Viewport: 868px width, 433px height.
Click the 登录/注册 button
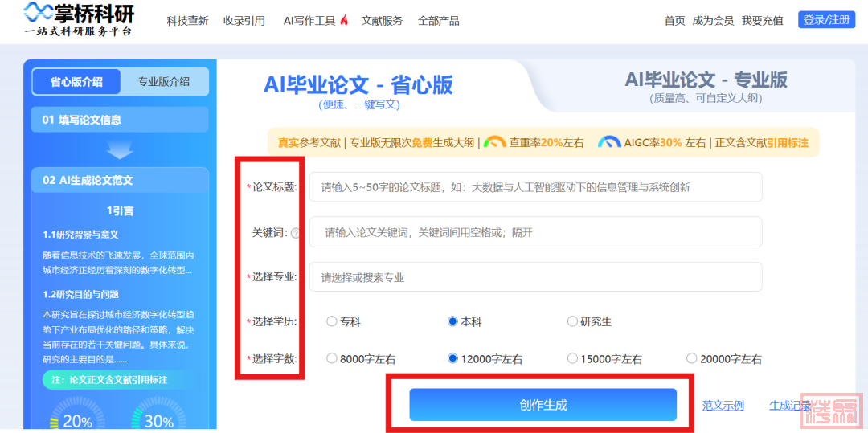[x=826, y=20]
